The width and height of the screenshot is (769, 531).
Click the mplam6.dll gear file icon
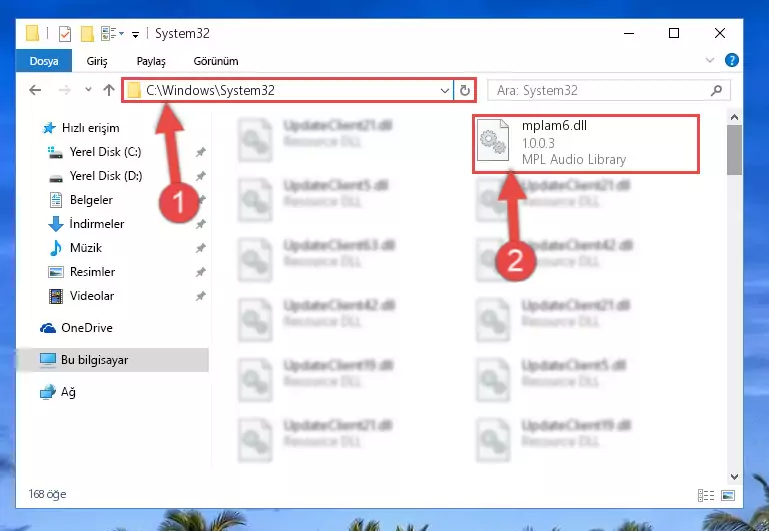tap(493, 140)
